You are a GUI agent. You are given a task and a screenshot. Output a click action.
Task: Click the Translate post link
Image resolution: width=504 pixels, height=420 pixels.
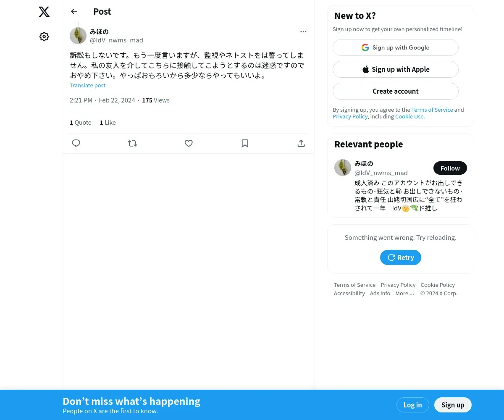coord(87,85)
